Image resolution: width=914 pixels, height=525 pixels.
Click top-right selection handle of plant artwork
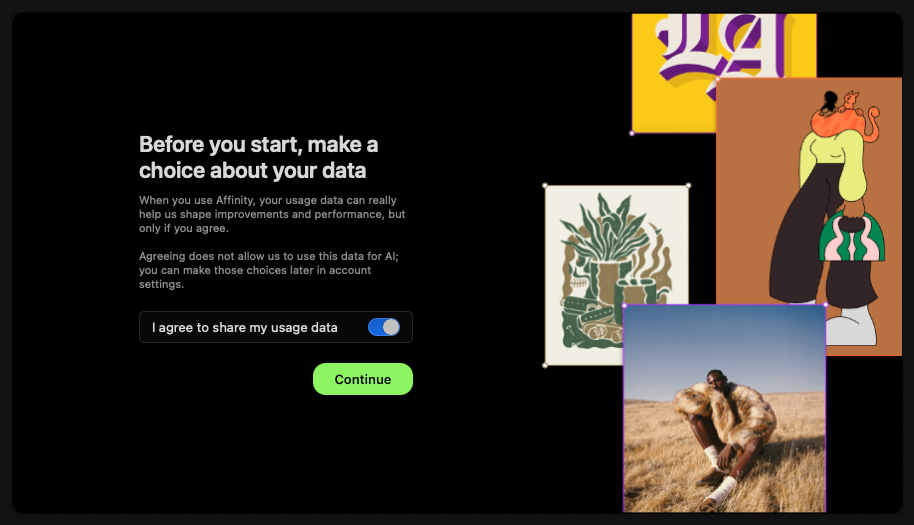pyautogui.click(x=688, y=185)
